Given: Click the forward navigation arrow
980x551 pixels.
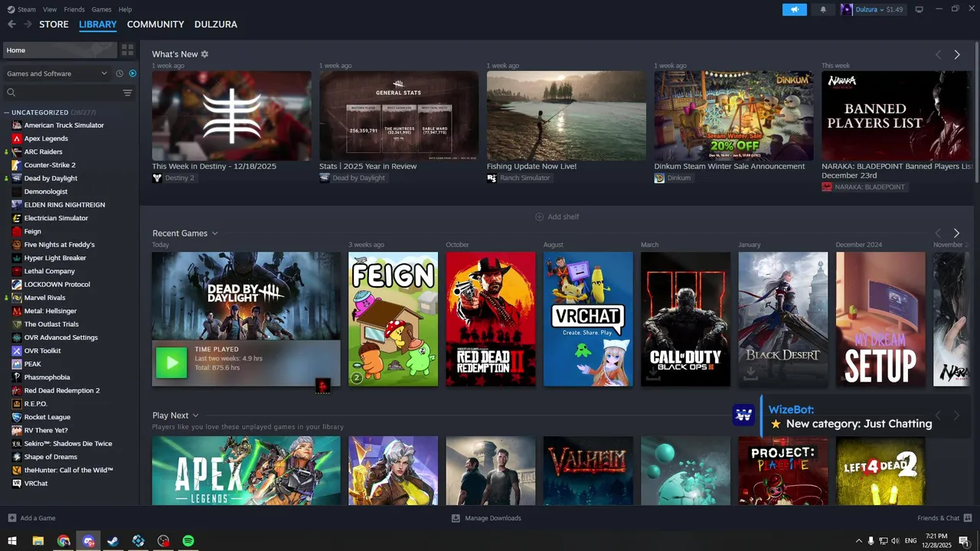Looking at the screenshot, I should click(x=28, y=24).
